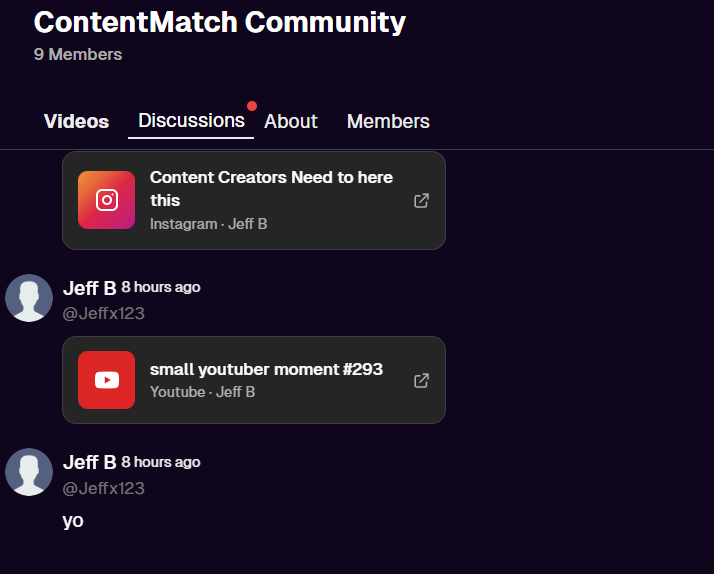Image resolution: width=714 pixels, height=574 pixels.
Task: Click the 'Youtube · Jeff B' card subtitle
Action: [x=202, y=392]
